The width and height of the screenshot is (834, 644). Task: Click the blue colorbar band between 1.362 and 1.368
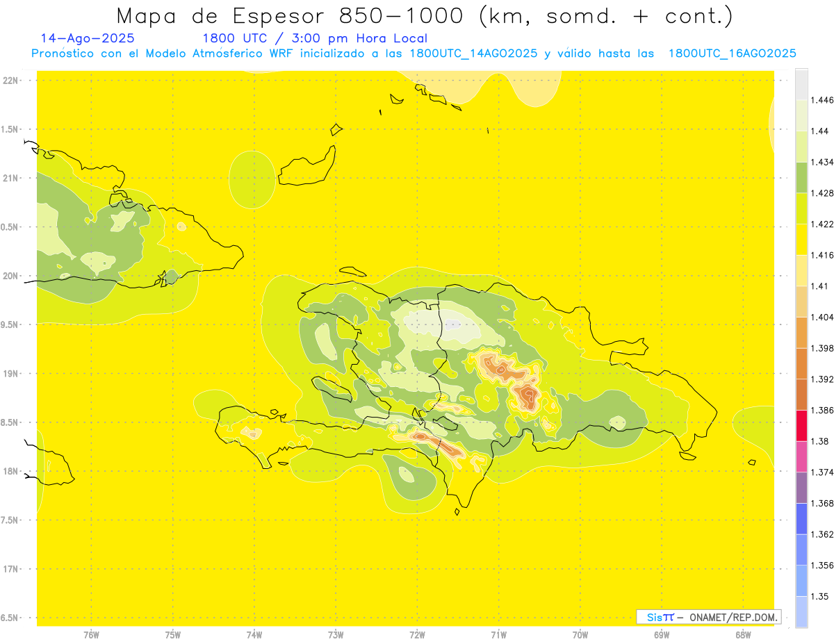[x=801, y=518]
